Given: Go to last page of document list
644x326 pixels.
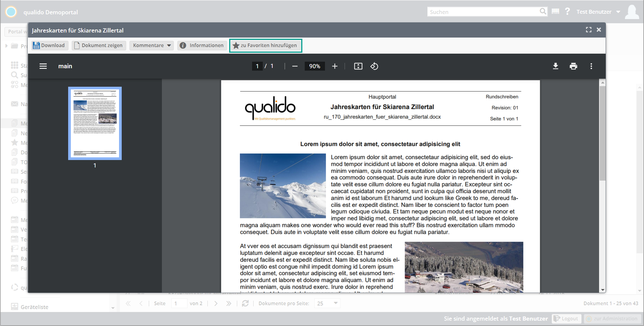Looking at the screenshot, I should (x=229, y=303).
